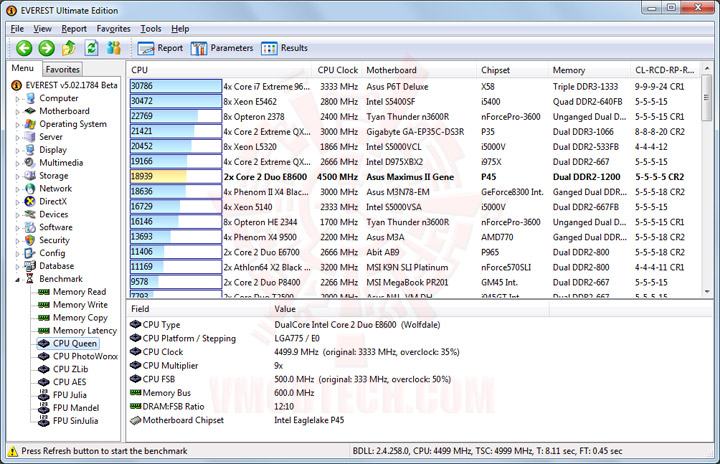The width and height of the screenshot is (720, 464).
Task: Open the Tools menu
Action: coord(151,28)
